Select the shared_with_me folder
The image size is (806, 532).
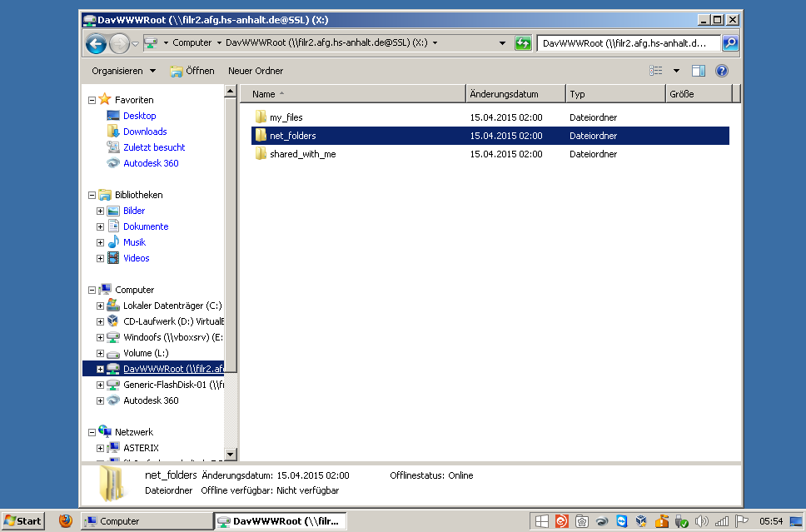[302, 154]
